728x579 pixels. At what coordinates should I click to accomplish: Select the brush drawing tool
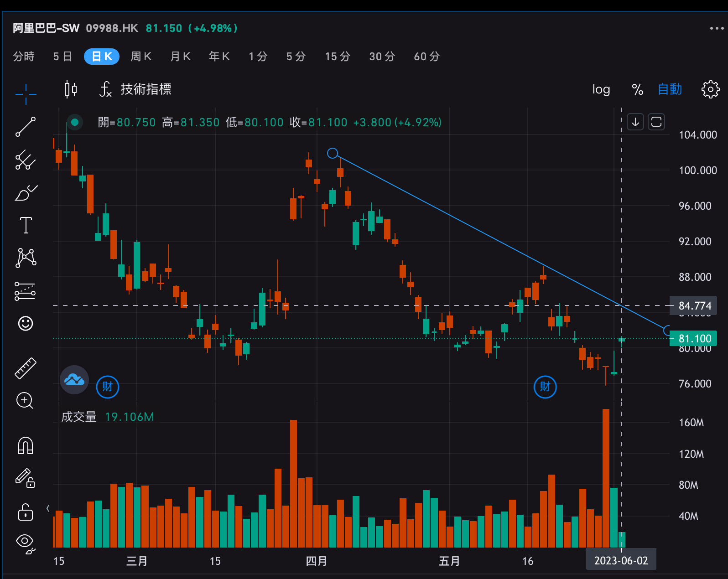(x=26, y=193)
